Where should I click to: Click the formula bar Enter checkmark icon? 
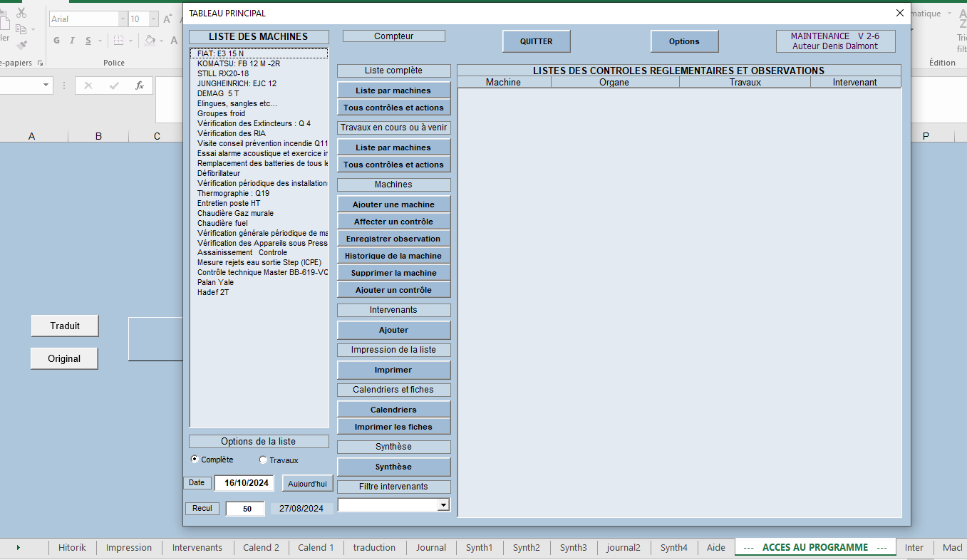(x=114, y=85)
